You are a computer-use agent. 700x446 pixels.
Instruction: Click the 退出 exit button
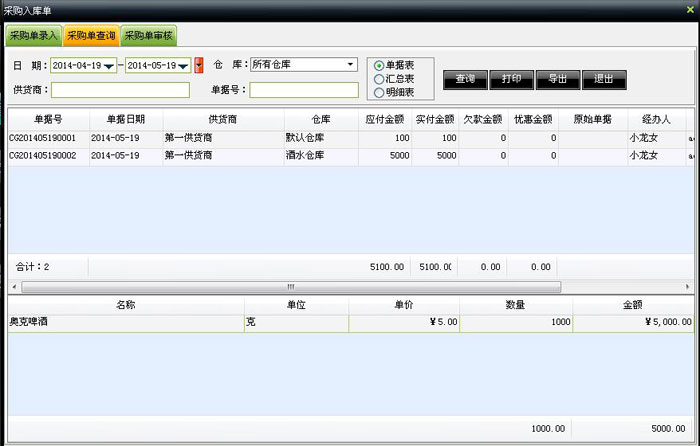point(603,79)
